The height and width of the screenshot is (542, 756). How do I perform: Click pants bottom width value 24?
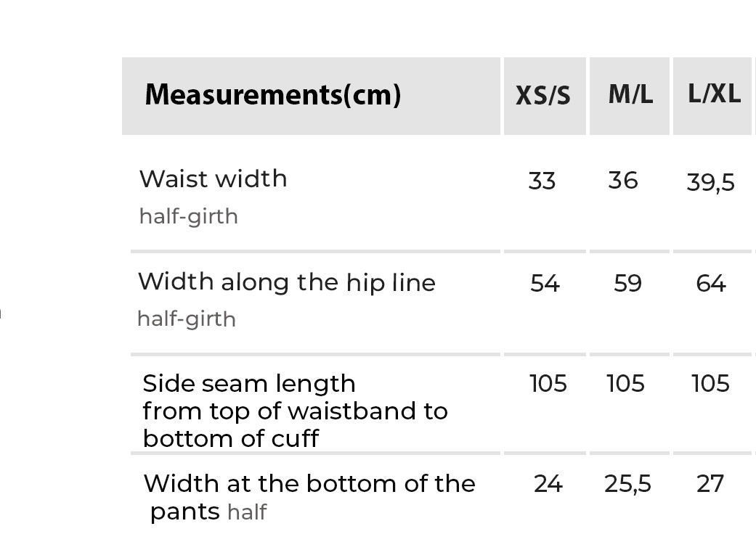548,484
